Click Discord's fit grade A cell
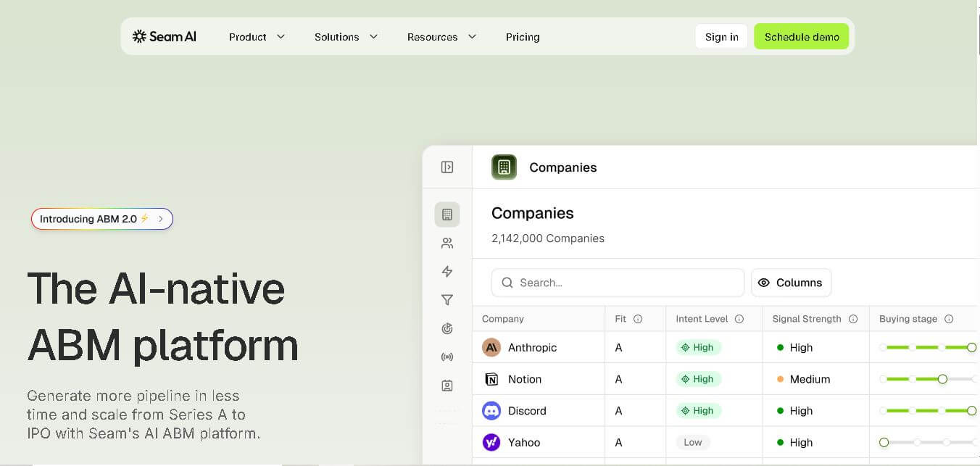 (618, 411)
